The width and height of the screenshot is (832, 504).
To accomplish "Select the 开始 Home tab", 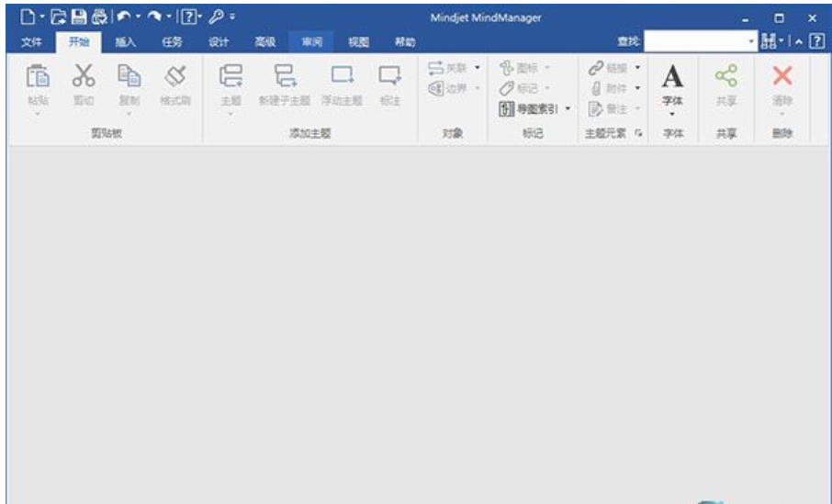I will pyautogui.click(x=79, y=42).
